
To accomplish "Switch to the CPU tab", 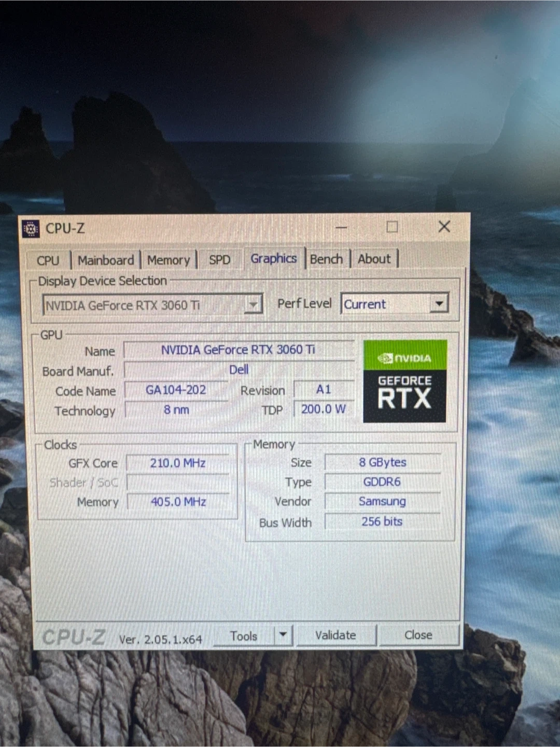I will (x=48, y=260).
